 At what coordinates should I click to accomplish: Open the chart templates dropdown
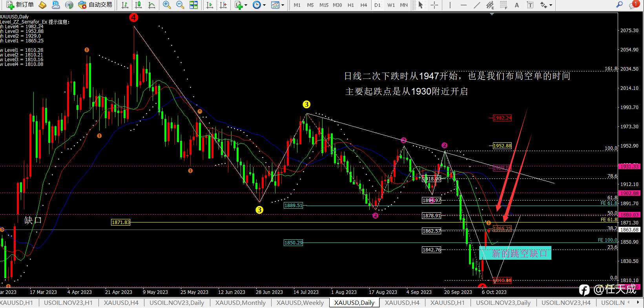tap(277, 5)
